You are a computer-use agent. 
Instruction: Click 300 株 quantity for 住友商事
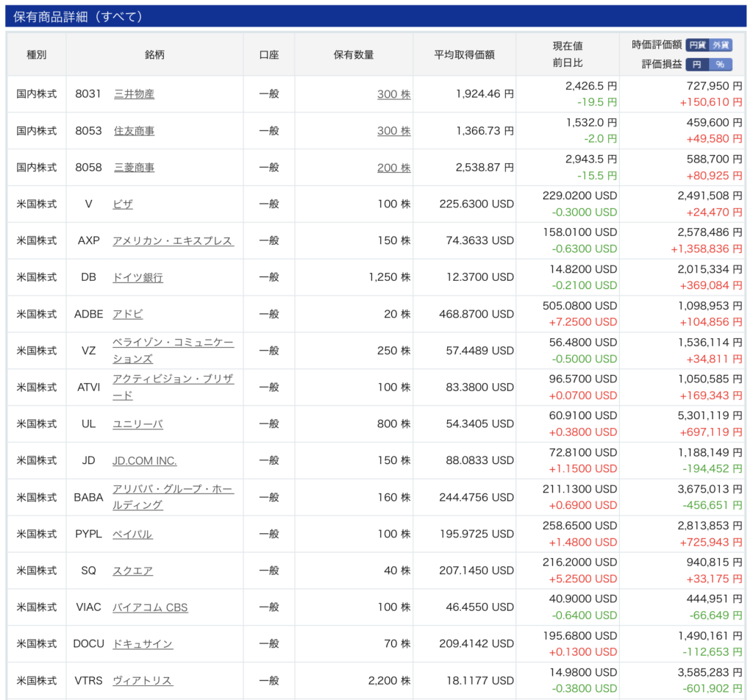point(394,131)
